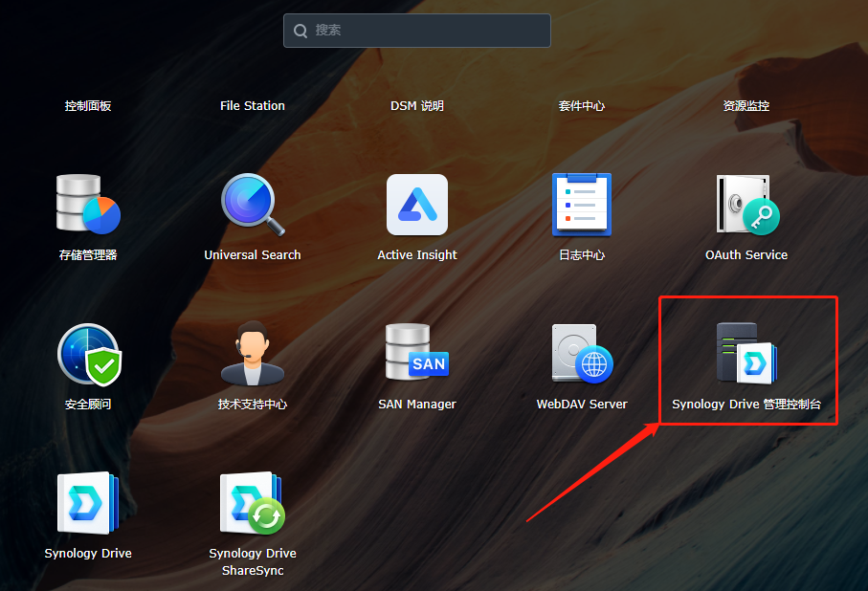This screenshot has width=868, height=591.
Task: Click the SAN Manager label text
Action: 417,404
